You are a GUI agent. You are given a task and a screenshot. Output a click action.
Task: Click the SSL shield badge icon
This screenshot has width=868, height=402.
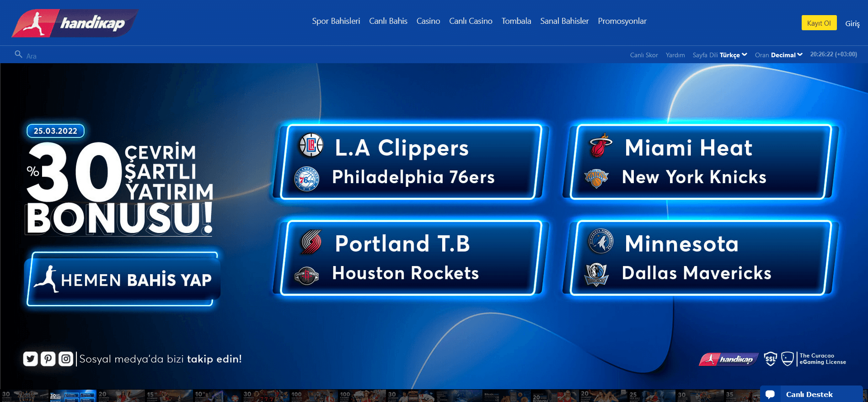771,359
